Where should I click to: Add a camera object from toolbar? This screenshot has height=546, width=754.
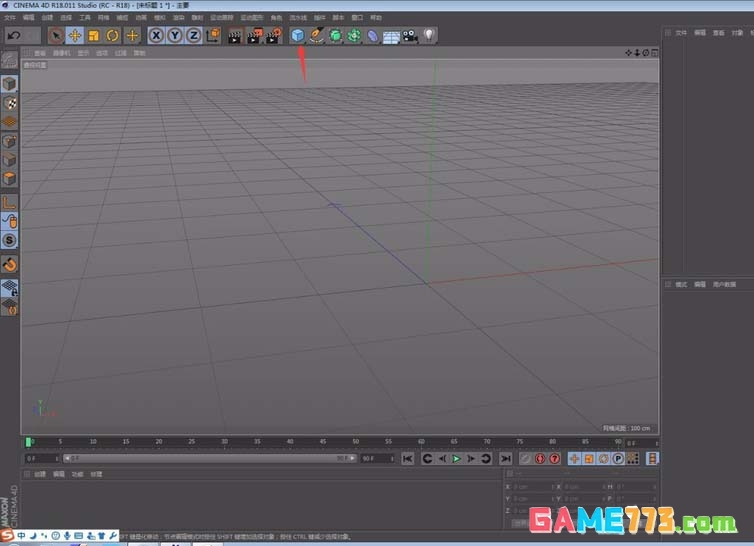point(410,35)
